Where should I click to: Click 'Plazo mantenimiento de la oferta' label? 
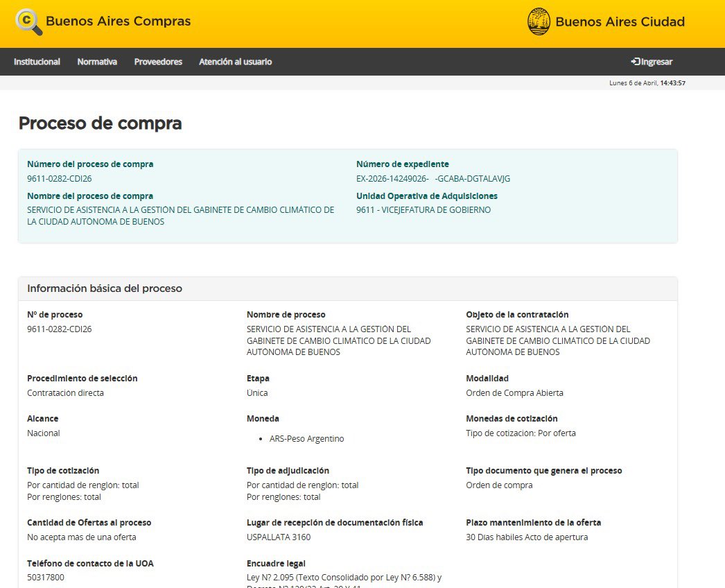pos(533,522)
